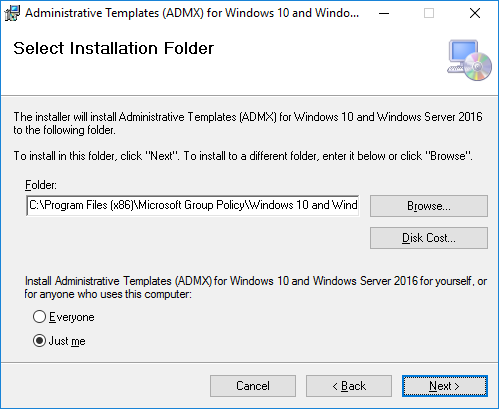This screenshot has width=499, height=409.
Task: Click the Folder: field label
Action: [x=41, y=185]
